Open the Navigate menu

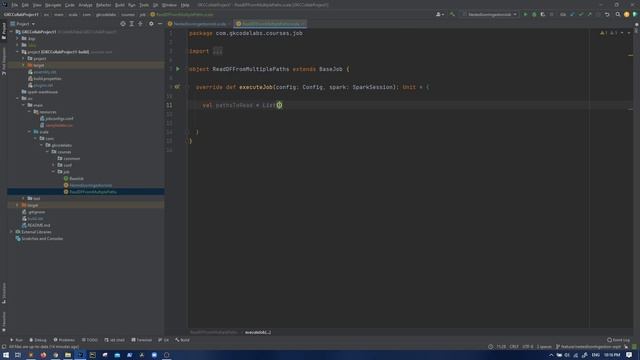pyautogui.click(x=53, y=5)
